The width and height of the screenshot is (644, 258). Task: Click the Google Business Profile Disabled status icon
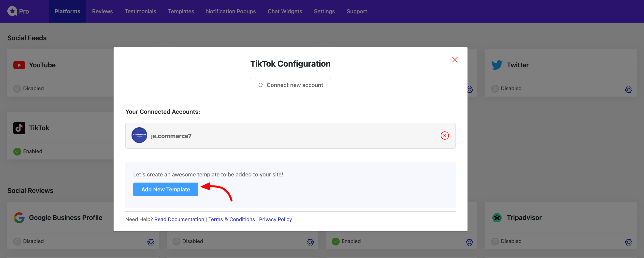click(x=17, y=241)
